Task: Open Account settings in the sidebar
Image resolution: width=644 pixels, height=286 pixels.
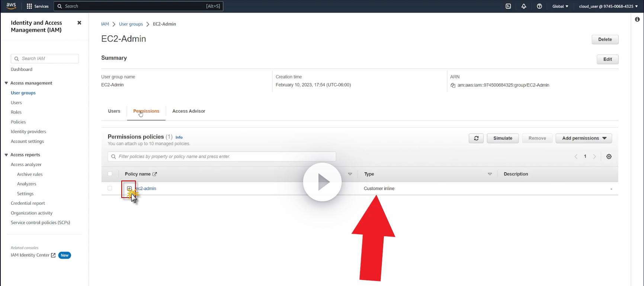Action: pyautogui.click(x=27, y=141)
